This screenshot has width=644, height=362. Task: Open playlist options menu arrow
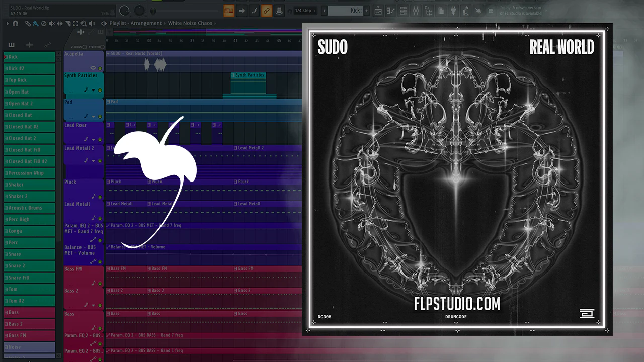click(8, 23)
